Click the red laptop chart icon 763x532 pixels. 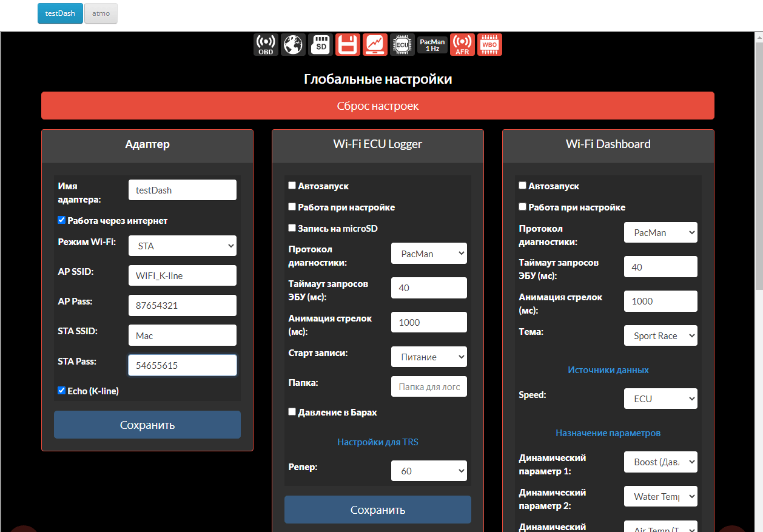375,45
